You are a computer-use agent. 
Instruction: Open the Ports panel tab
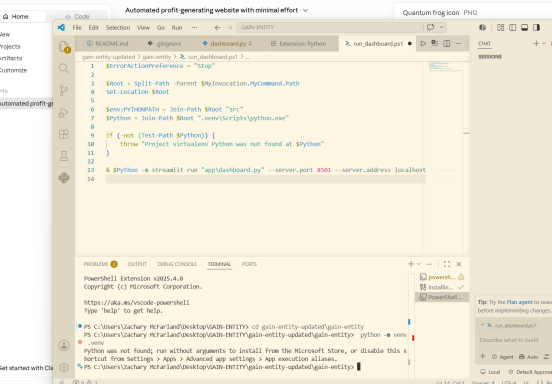coord(249,264)
